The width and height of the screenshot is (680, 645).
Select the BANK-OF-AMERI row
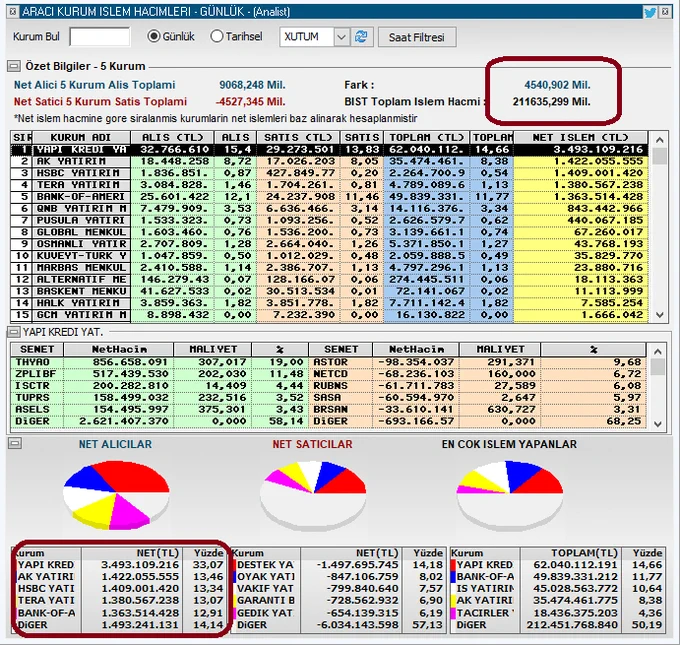click(330, 196)
